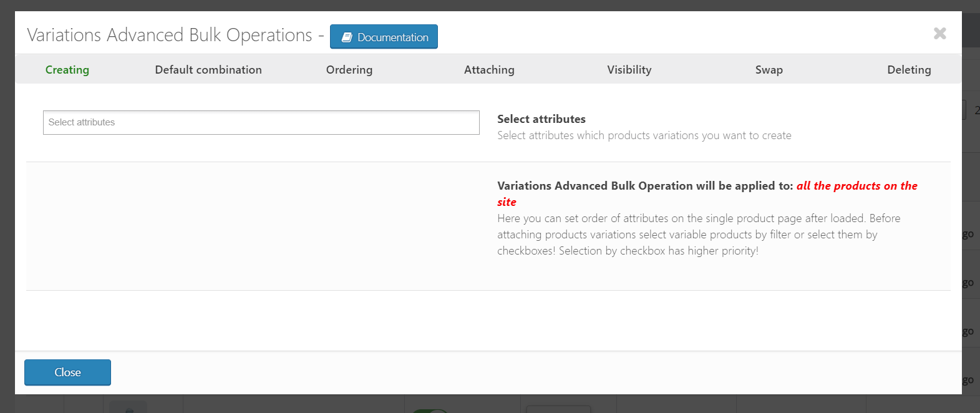
Task: Open the Default combination tab
Action: click(208, 70)
